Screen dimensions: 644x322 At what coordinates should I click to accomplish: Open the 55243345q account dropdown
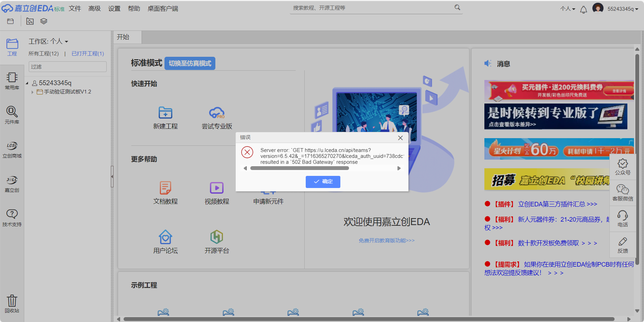[x=623, y=9]
